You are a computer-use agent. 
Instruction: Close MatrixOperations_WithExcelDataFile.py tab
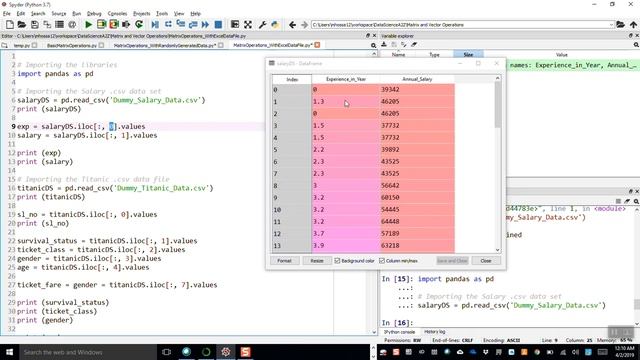(x=317, y=45)
